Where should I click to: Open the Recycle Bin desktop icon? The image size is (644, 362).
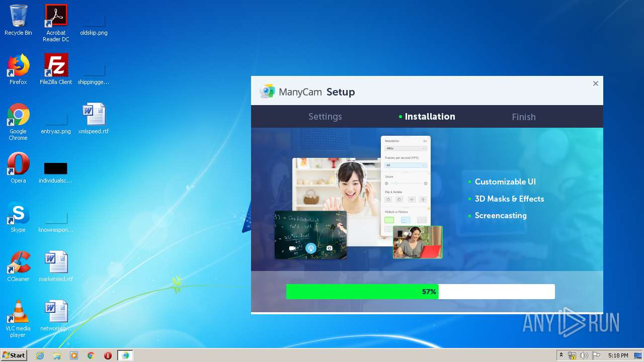click(x=18, y=20)
